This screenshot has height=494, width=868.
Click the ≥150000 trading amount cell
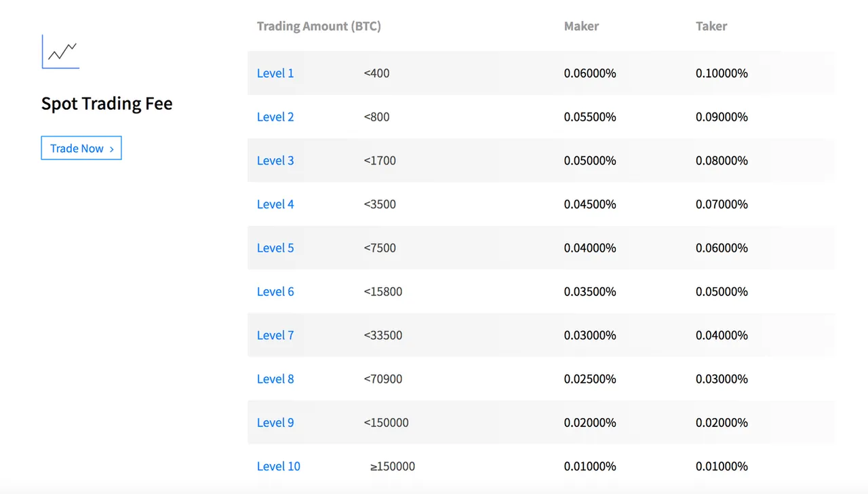point(393,466)
